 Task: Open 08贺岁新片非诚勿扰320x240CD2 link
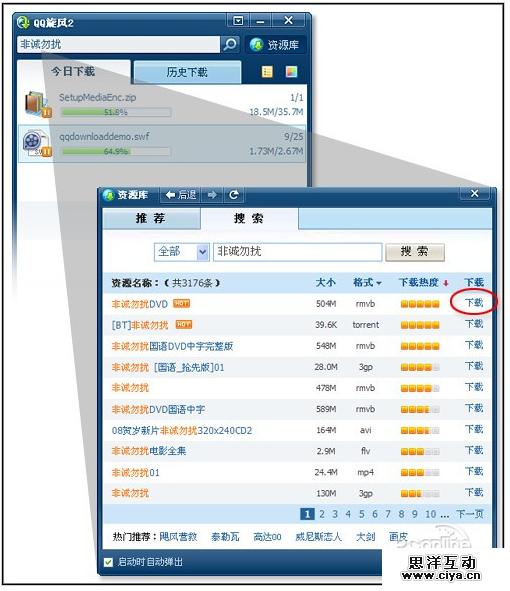point(182,430)
